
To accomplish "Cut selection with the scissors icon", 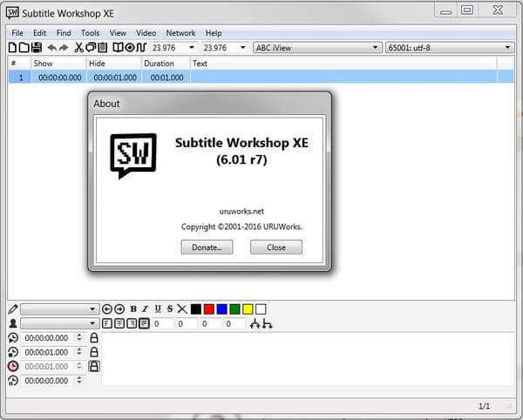I will [78, 48].
